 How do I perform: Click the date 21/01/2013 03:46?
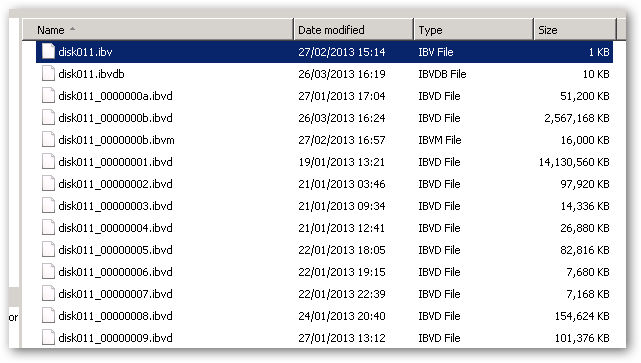click(x=342, y=184)
